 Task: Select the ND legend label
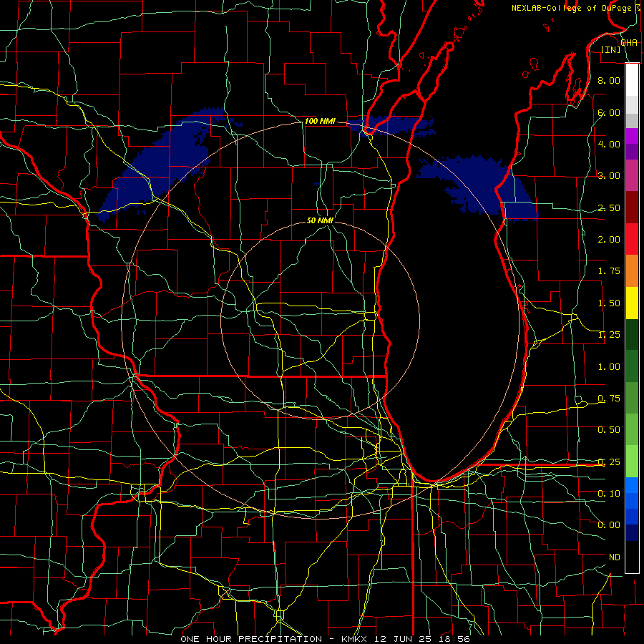tap(615, 557)
